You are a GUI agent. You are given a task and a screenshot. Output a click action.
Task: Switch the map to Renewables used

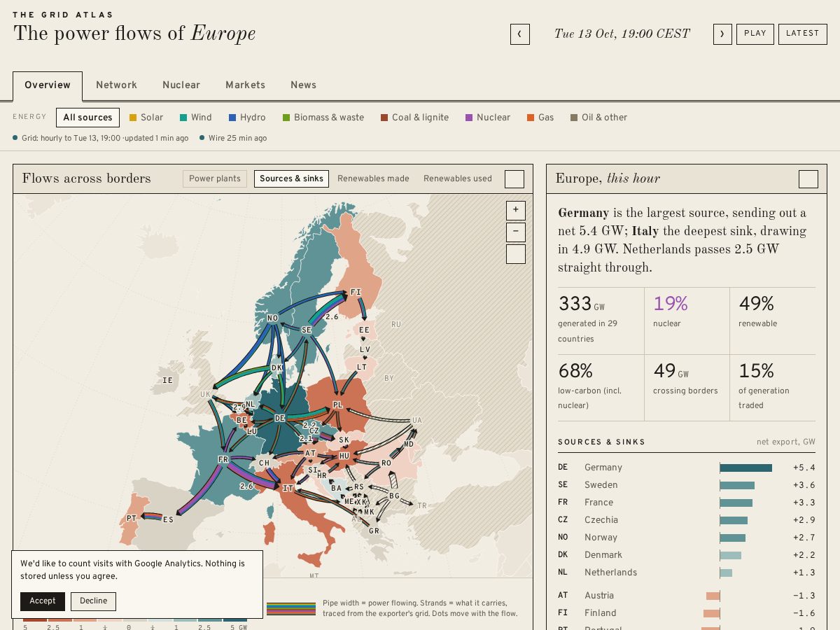click(458, 179)
